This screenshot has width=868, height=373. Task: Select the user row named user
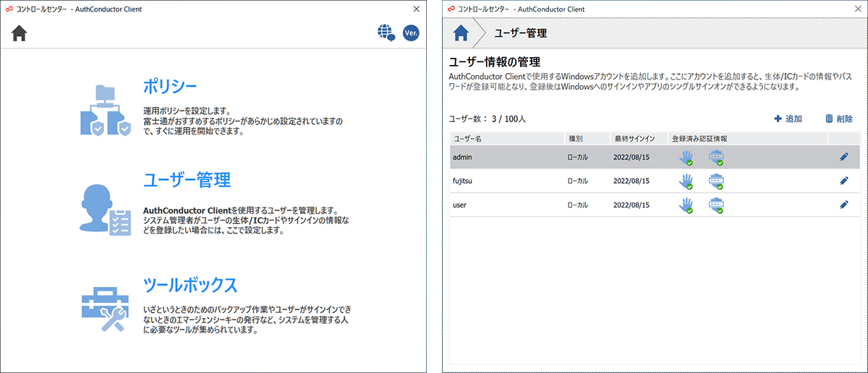click(x=655, y=205)
